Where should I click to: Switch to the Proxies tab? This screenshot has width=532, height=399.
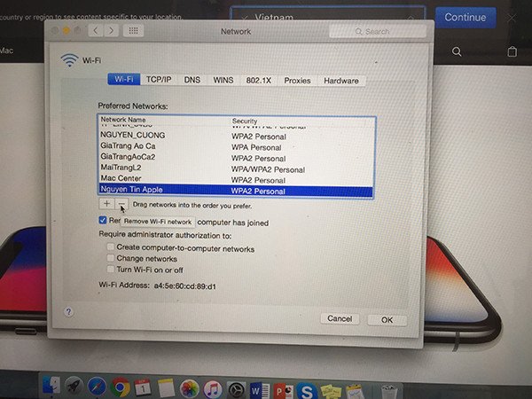tap(297, 81)
